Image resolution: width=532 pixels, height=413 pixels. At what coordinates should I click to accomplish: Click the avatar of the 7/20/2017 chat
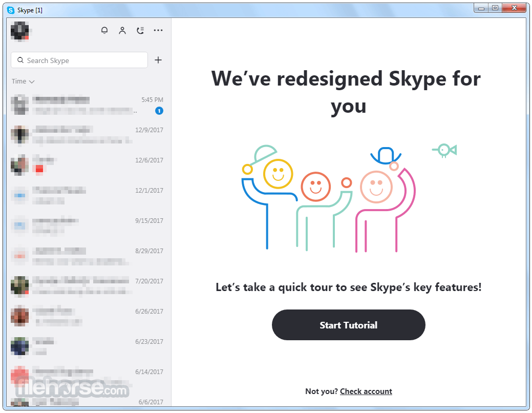pos(19,286)
